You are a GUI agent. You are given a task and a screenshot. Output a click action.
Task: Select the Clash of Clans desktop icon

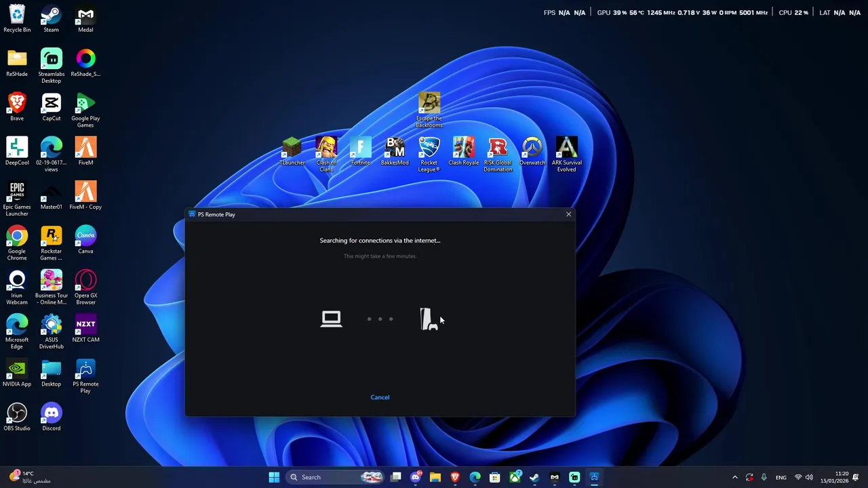pos(326,155)
